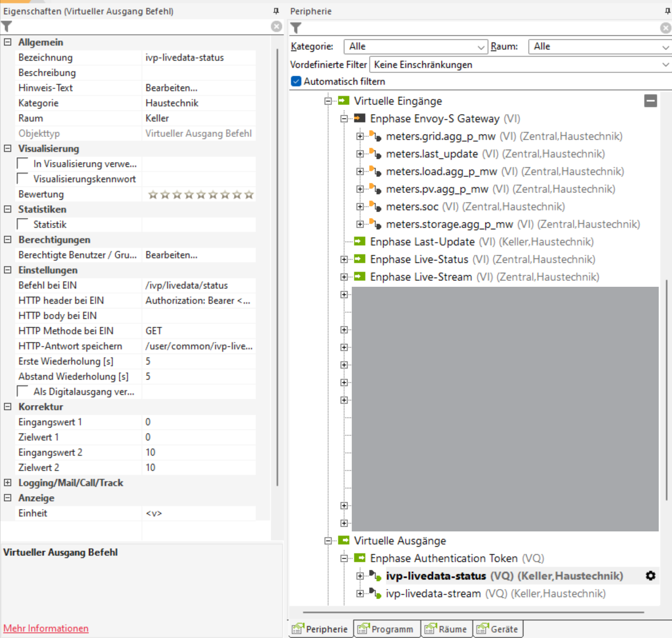672x638 pixels.
Task: Click the Enphase Live-Stream icon
Action: tap(360, 277)
